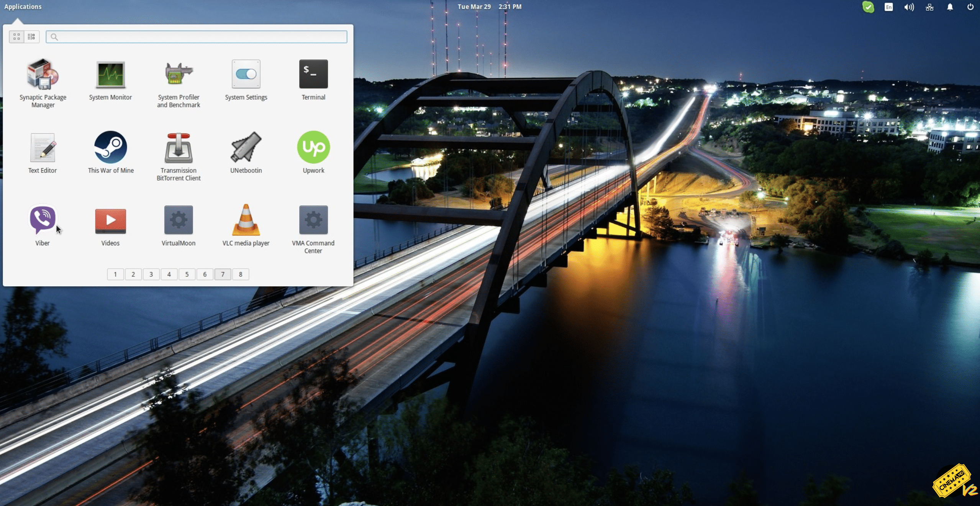
Task: Switch to grid view
Action: [16, 37]
